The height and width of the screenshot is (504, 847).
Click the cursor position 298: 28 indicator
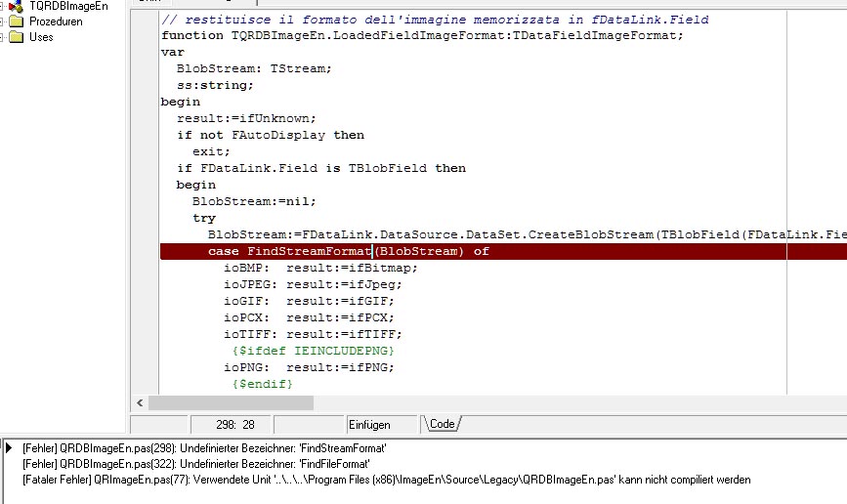235,425
